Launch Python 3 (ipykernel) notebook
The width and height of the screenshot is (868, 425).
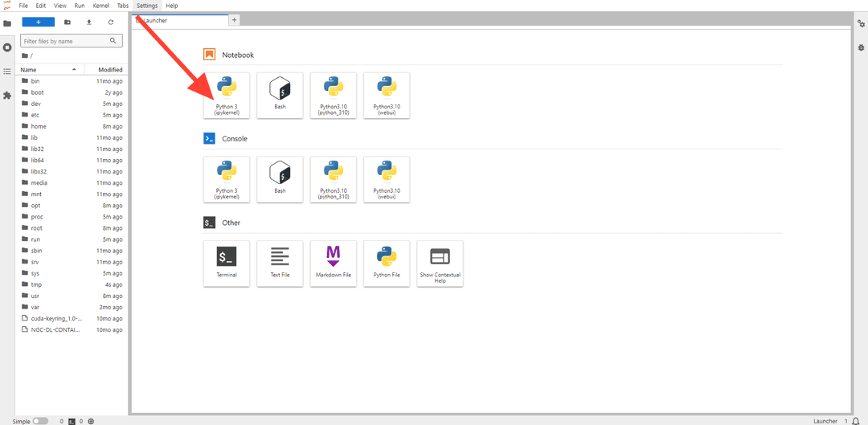[227, 95]
